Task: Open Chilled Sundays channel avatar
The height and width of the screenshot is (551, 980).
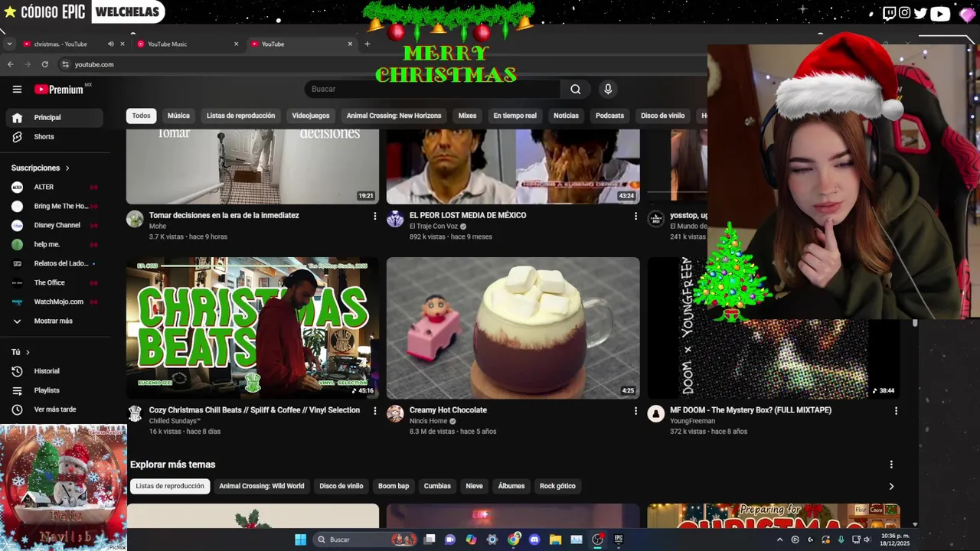Action: (x=135, y=414)
